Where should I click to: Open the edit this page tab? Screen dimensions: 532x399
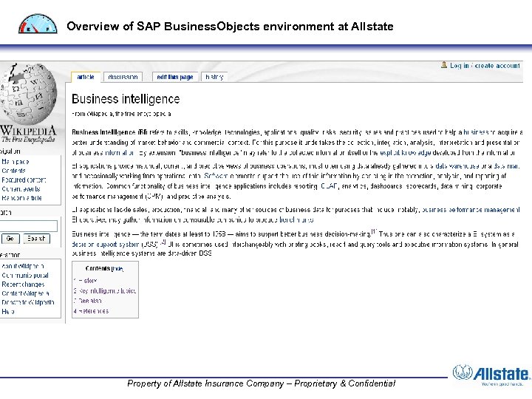coord(175,77)
